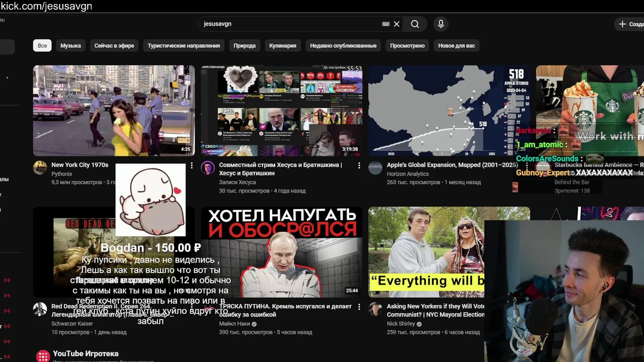Open the on-screen keyboard icon
Viewport: 644px width, 362px height.
click(386, 24)
